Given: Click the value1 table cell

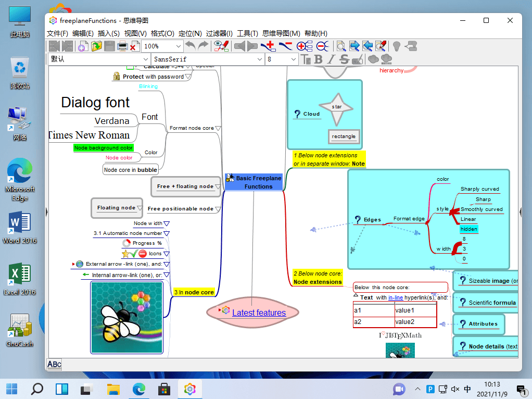Looking at the screenshot, I should pyautogui.click(x=415, y=310).
